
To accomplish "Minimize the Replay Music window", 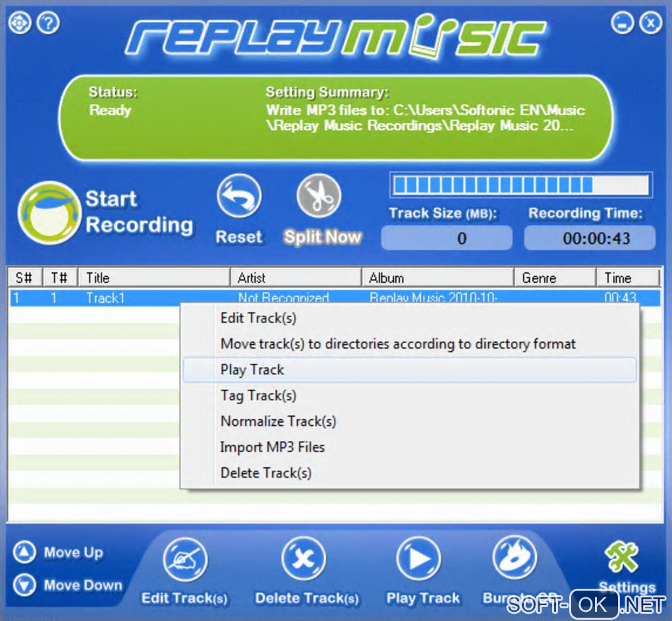I will [623, 22].
